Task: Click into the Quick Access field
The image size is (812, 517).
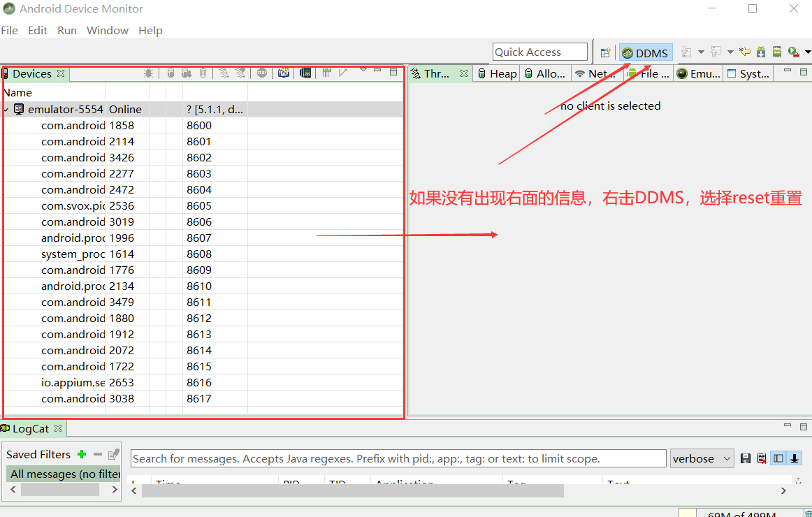Action: coord(540,52)
